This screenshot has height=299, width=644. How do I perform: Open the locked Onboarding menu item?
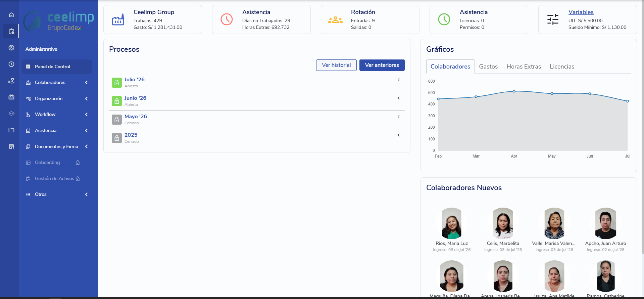[x=56, y=163]
